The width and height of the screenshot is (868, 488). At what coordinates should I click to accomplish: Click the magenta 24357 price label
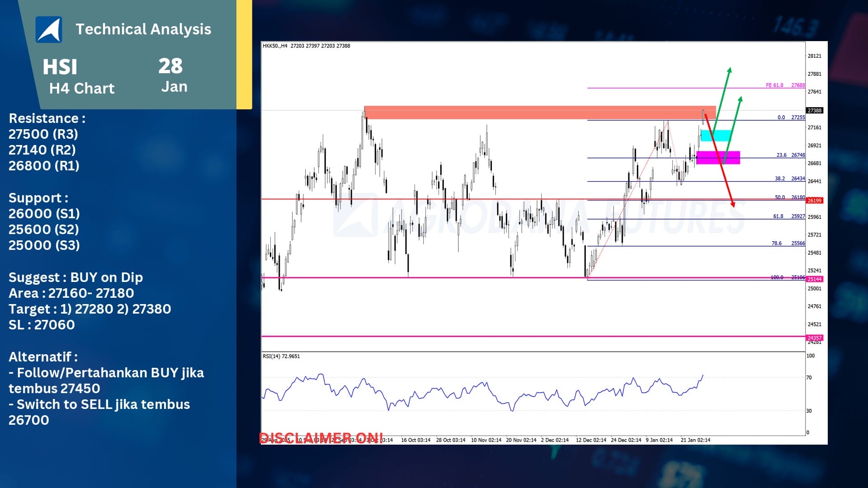[x=814, y=338]
